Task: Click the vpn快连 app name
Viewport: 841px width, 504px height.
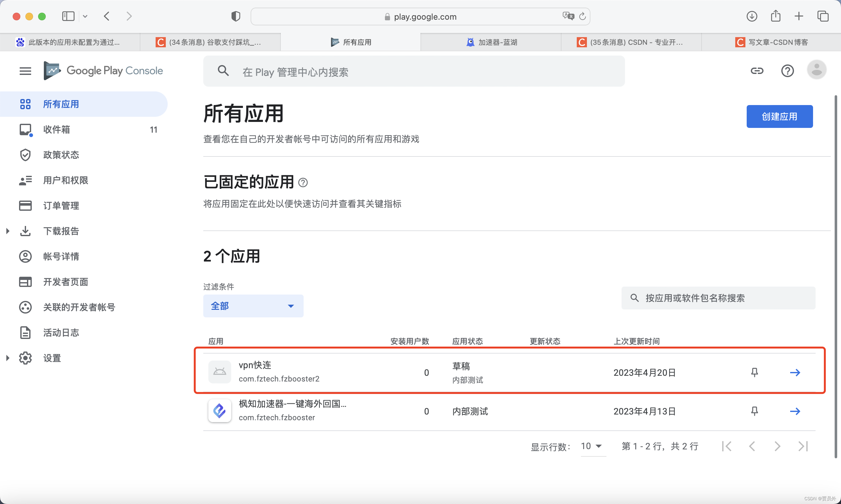Action: 255,365
